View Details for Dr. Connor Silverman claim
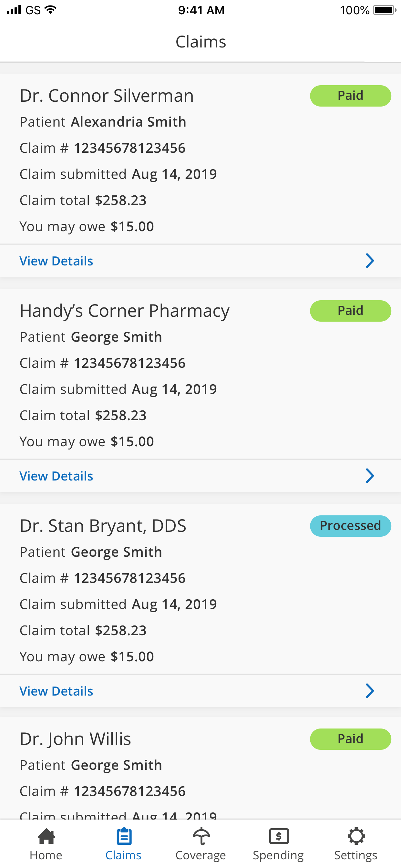The width and height of the screenshot is (401, 868). [56, 261]
